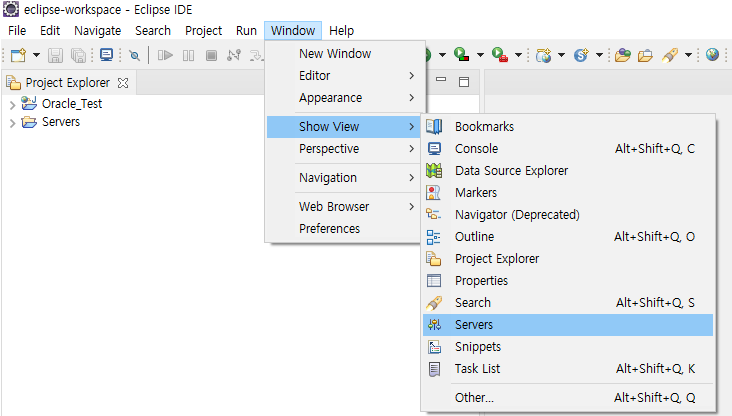Click the New file wizard icon
The width and height of the screenshot is (732, 416).
(18, 56)
